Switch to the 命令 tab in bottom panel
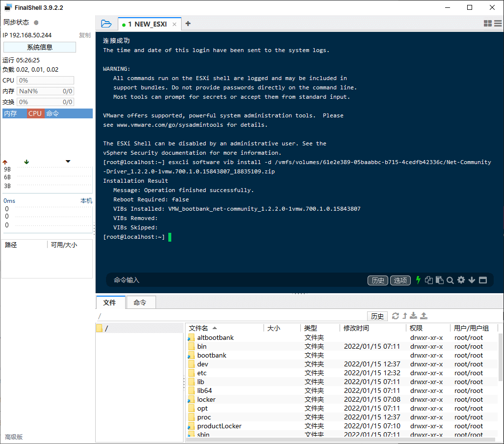 pyautogui.click(x=140, y=303)
